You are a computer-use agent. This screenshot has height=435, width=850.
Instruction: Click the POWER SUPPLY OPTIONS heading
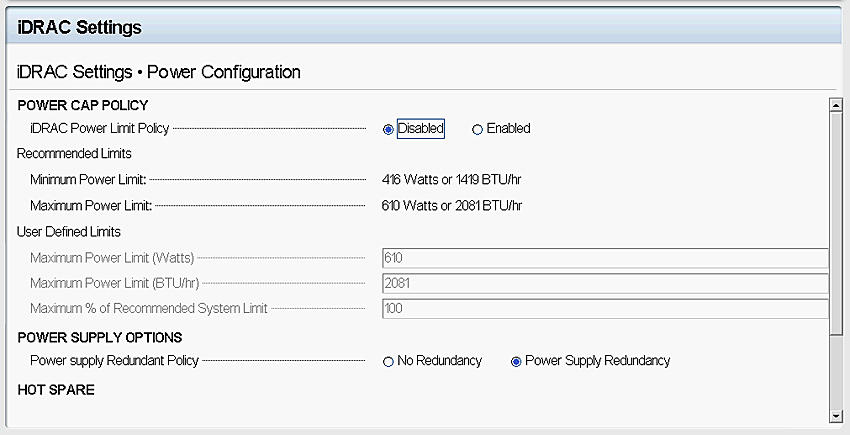(100, 337)
